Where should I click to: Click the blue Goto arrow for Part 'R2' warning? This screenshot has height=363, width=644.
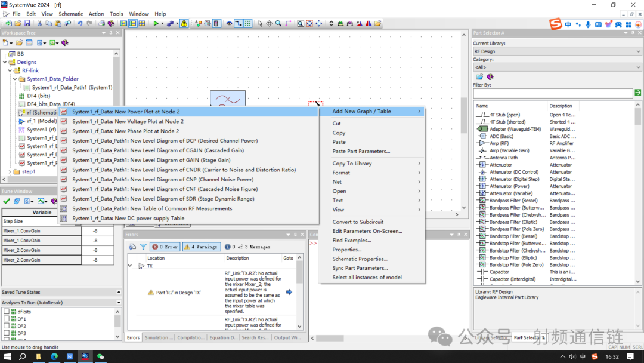[x=289, y=292]
